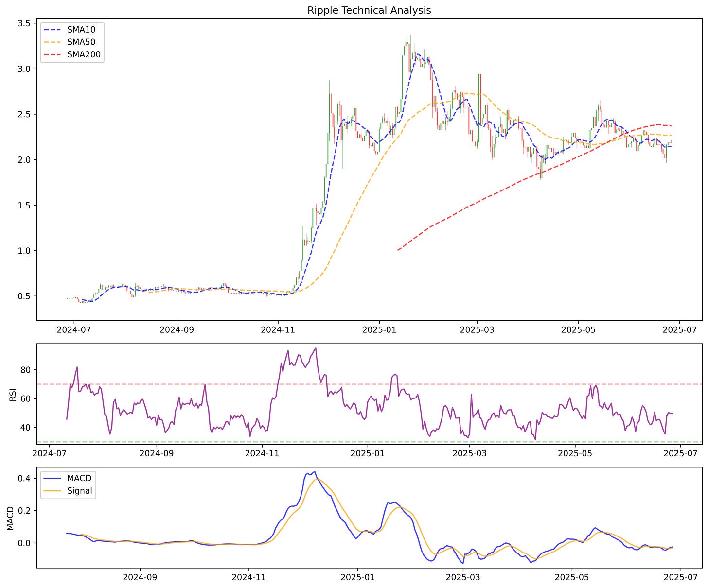Click the MACD y-axis label
Image resolution: width=708 pixels, height=588 pixels.
(11, 518)
